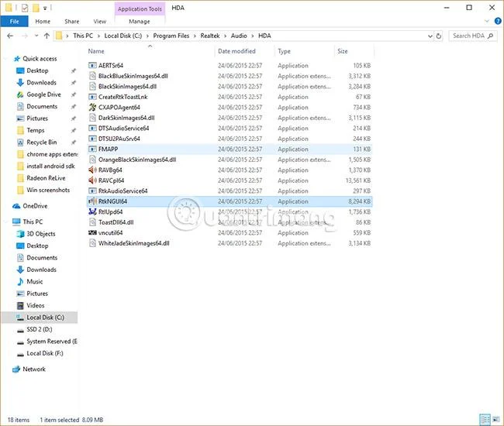Open the ribbon help icon
Image resolution: width=504 pixels, height=426 pixels.
pyautogui.click(x=498, y=21)
